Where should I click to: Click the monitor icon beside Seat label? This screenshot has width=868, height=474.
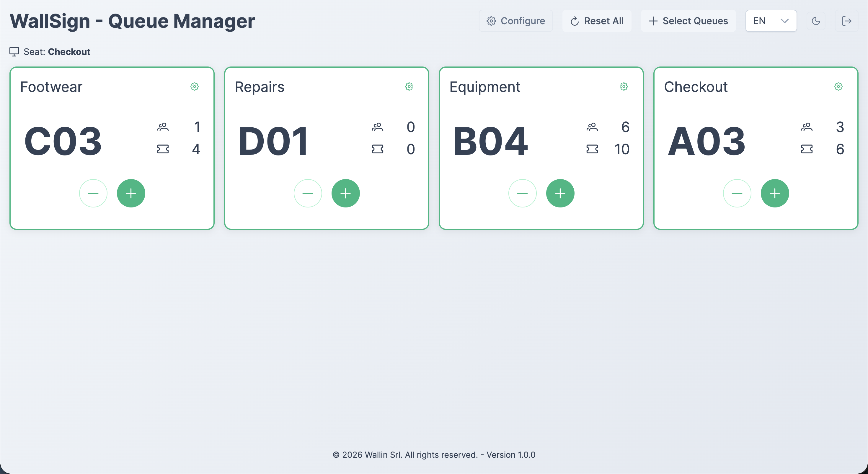(x=14, y=52)
